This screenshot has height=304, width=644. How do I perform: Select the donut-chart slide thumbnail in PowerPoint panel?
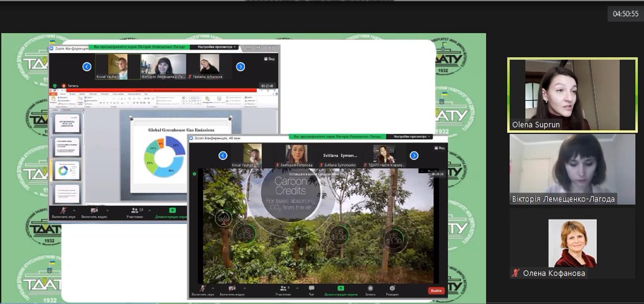(x=67, y=170)
